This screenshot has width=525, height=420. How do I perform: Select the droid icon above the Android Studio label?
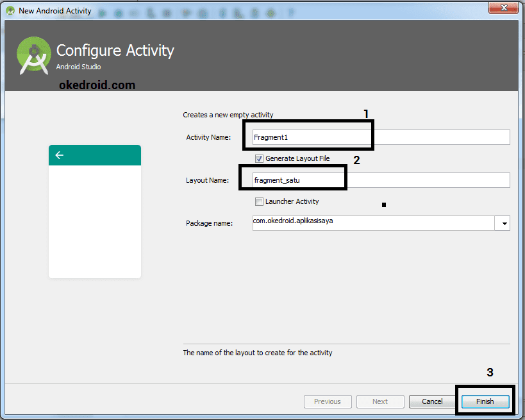[33, 56]
